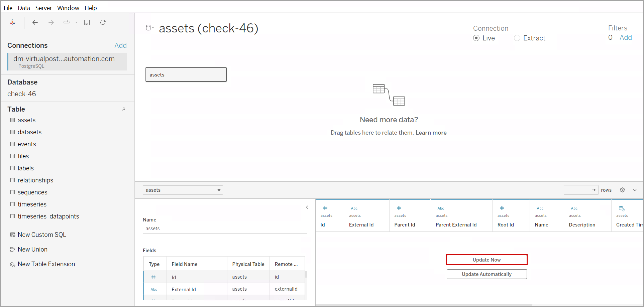Click the Id column number type icon
This screenshot has height=307, width=644.
coord(325,208)
